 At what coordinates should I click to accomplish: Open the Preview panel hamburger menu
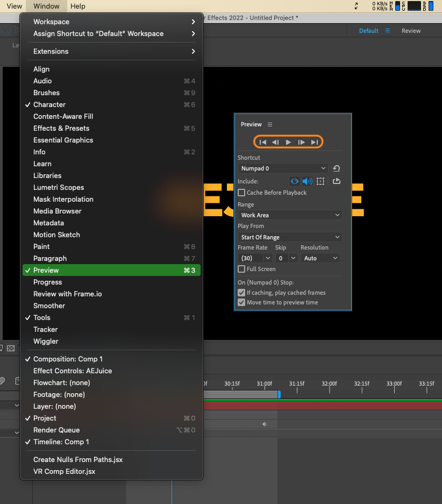[270, 124]
